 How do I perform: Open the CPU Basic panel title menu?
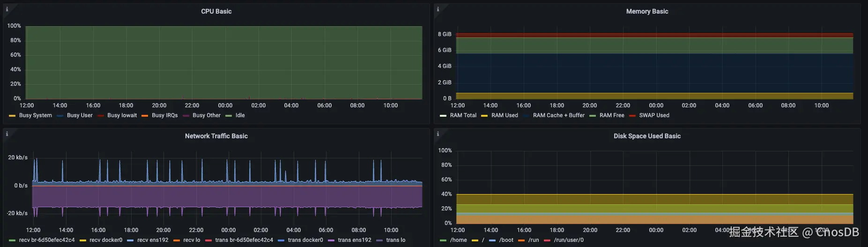pyautogui.click(x=216, y=11)
